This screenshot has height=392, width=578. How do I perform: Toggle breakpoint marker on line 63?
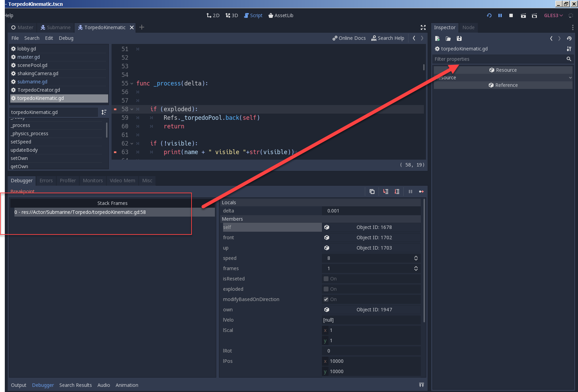[x=115, y=152]
